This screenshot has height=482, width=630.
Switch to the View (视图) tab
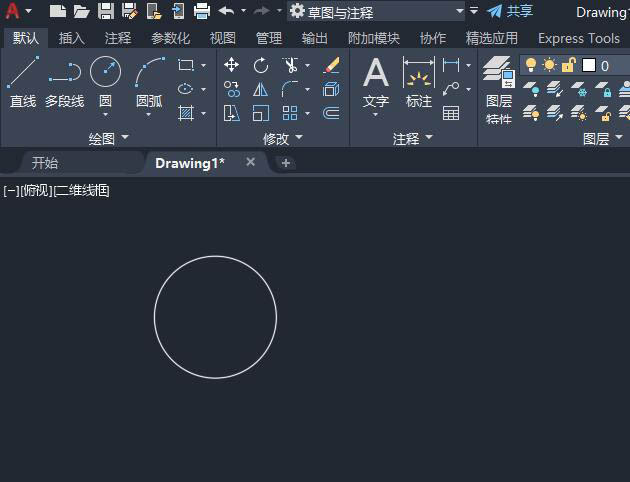click(222, 39)
